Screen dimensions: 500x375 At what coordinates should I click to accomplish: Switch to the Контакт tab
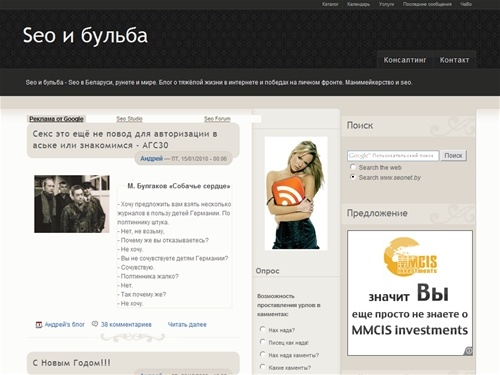click(454, 60)
